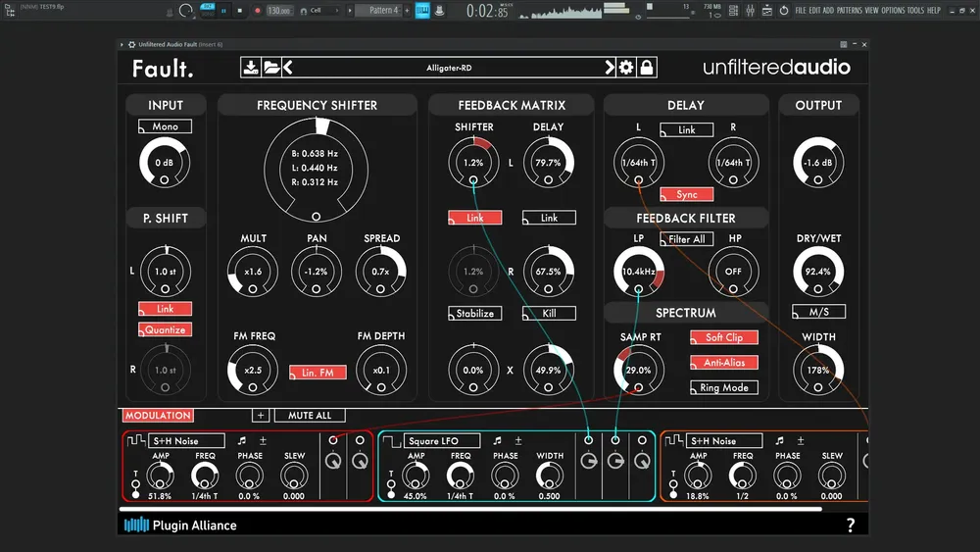Click the Plugin Alliance logo
Viewport: 980px width, 552px height.
tap(180, 526)
